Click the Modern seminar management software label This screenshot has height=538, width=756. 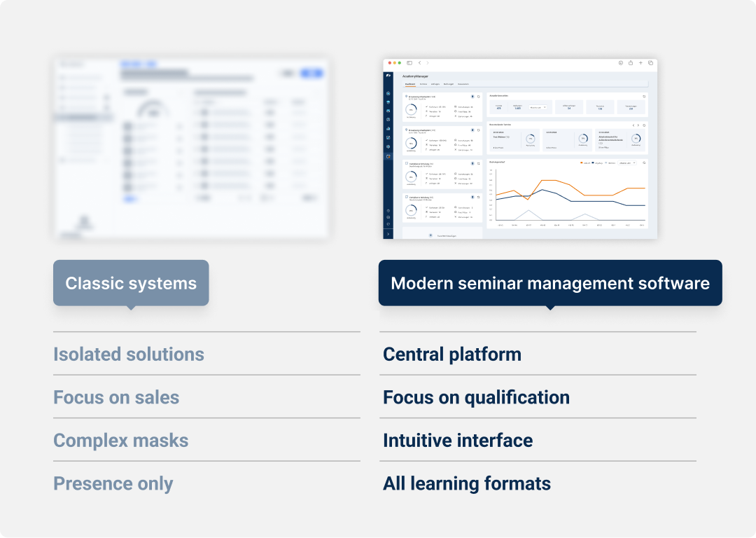tap(549, 283)
